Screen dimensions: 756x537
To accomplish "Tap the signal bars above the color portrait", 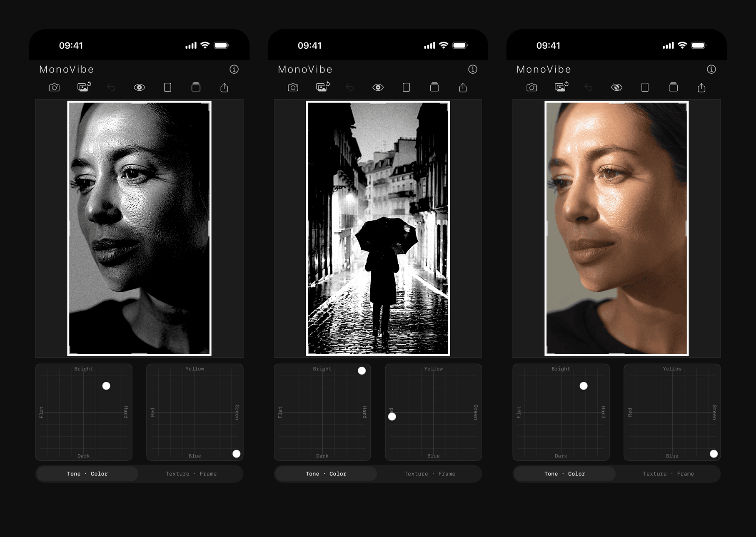I will pyautogui.click(x=668, y=45).
